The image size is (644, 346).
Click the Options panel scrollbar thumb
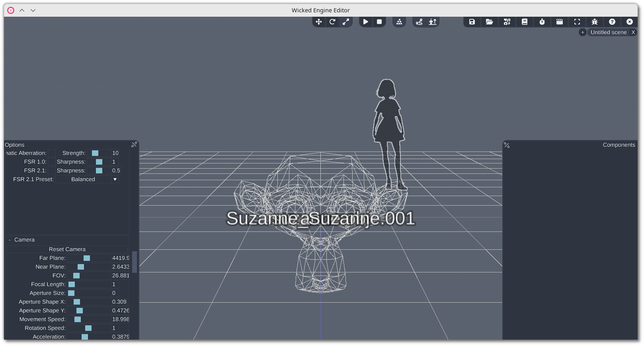[135, 262]
